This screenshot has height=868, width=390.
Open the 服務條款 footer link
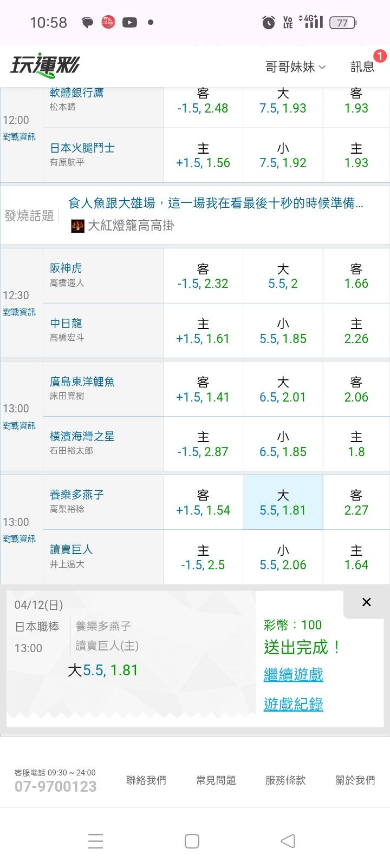285,780
